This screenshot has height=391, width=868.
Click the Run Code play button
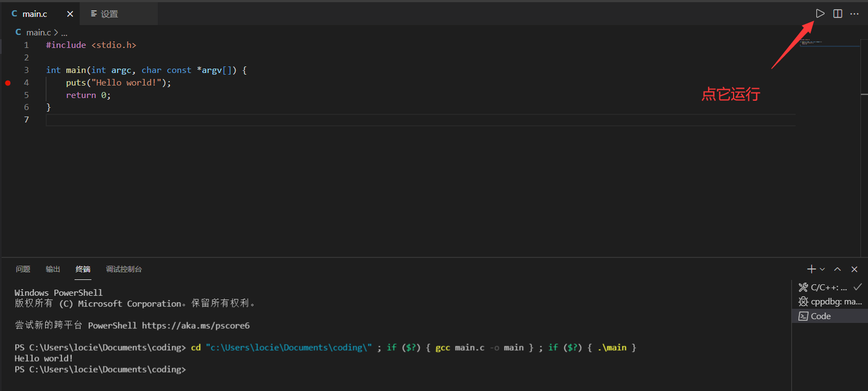click(820, 13)
